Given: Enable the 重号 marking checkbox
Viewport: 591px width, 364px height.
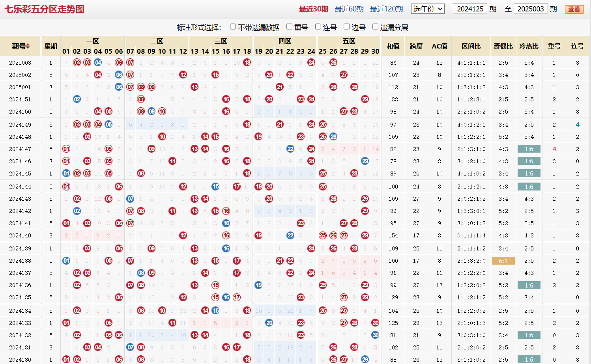Looking at the screenshot, I should click(x=289, y=26).
